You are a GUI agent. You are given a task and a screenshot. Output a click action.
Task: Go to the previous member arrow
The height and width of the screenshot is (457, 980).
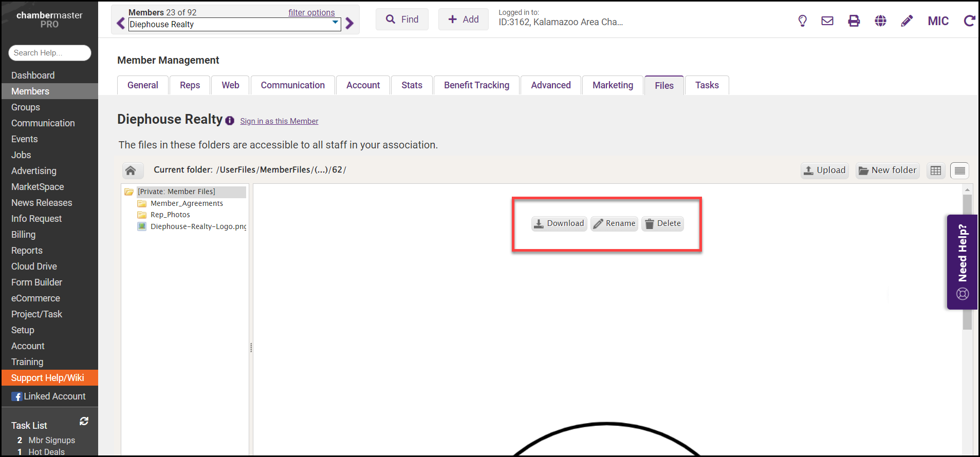pyautogui.click(x=121, y=24)
